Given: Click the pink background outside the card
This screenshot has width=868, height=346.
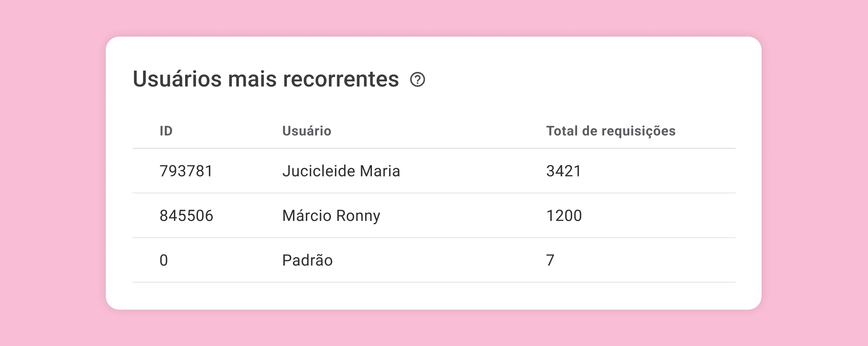Looking at the screenshot, I should pyautogui.click(x=51, y=170).
